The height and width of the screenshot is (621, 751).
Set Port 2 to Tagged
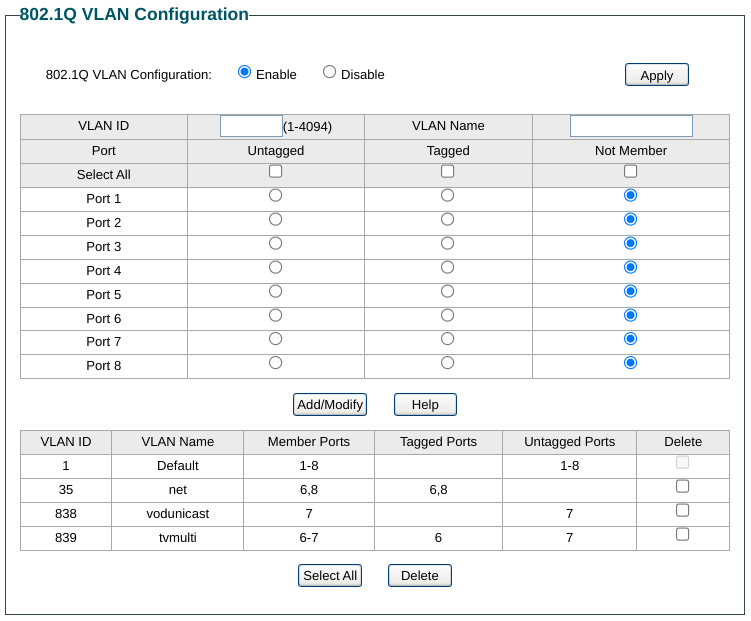point(447,219)
